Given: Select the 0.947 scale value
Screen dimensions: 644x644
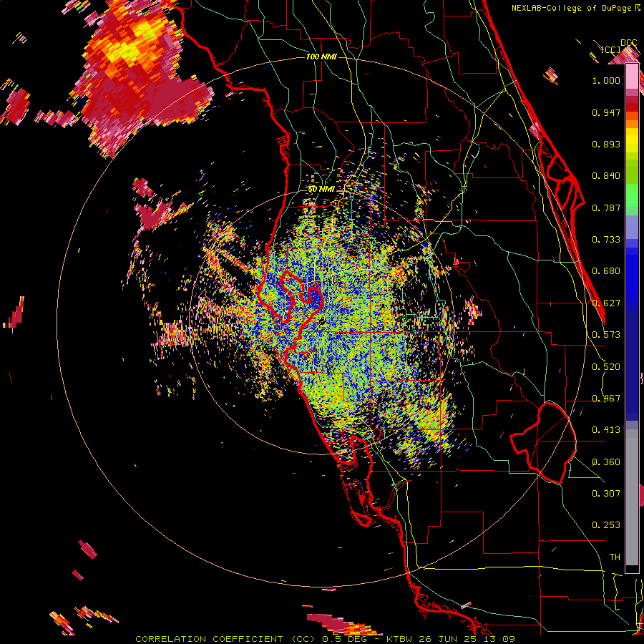Looking at the screenshot, I should coord(606,112).
